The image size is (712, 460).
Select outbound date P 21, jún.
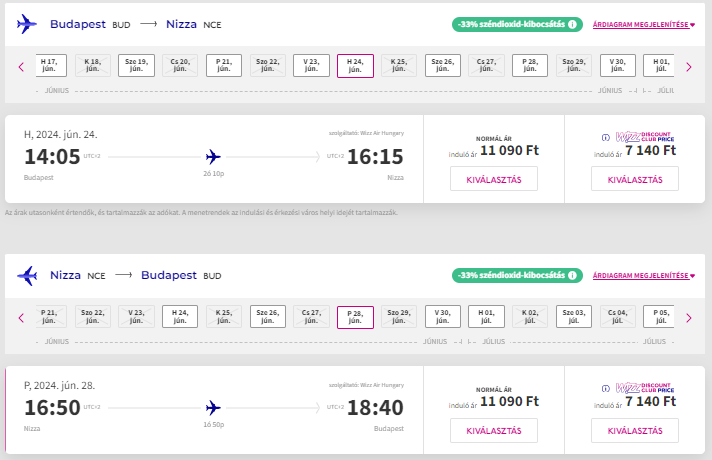point(224,66)
